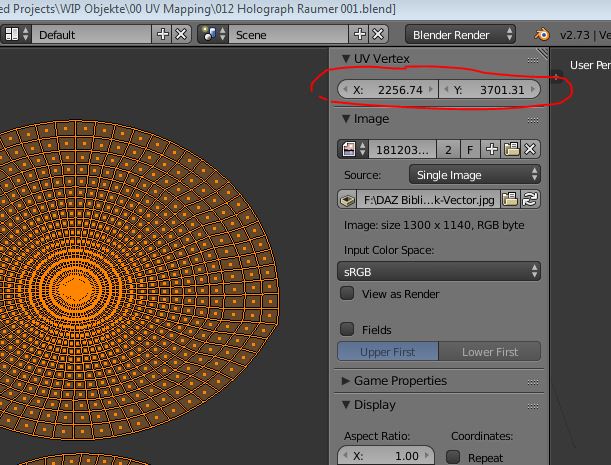Edit the image file path field
Screen dimensions: 611x465
coord(428,200)
